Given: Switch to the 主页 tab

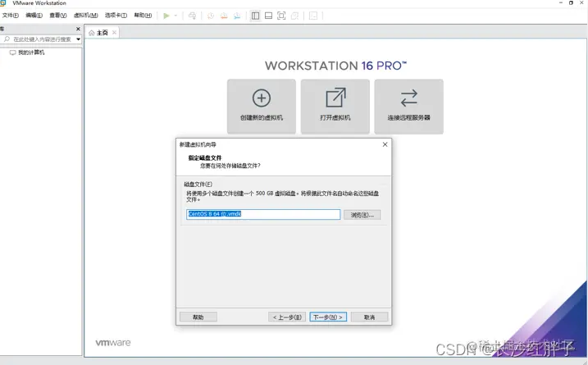Looking at the screenshot, I should [x=103, y=33].
